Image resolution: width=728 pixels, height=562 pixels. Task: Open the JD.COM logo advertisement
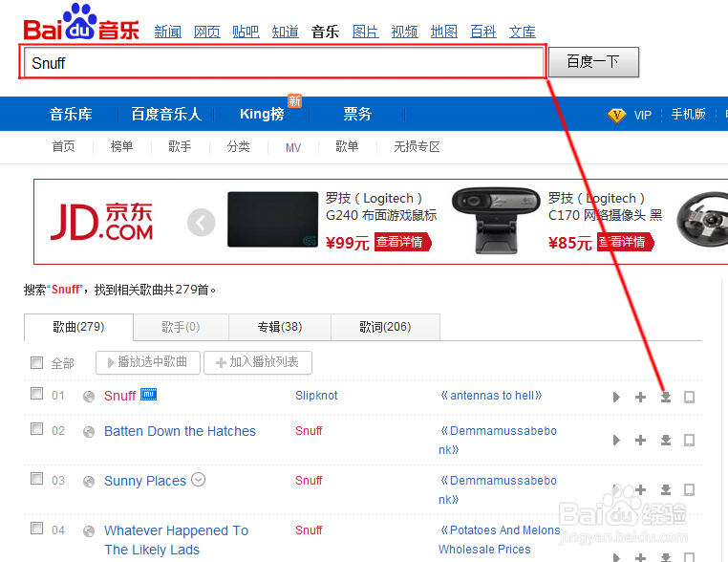tap(101, 222)
